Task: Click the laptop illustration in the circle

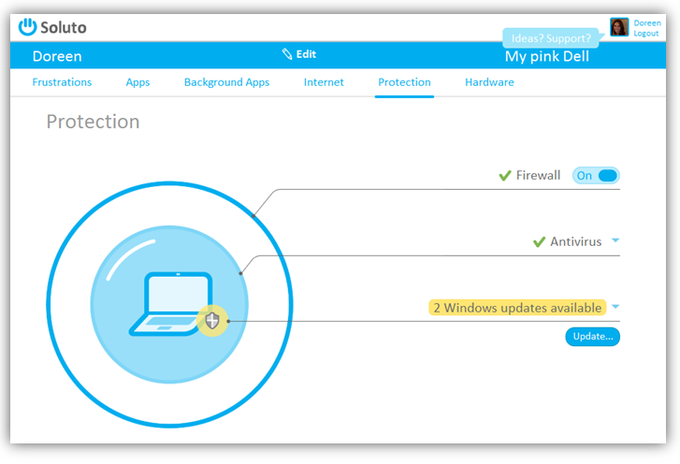Action: pyautogui.click(x=171, y=304)
